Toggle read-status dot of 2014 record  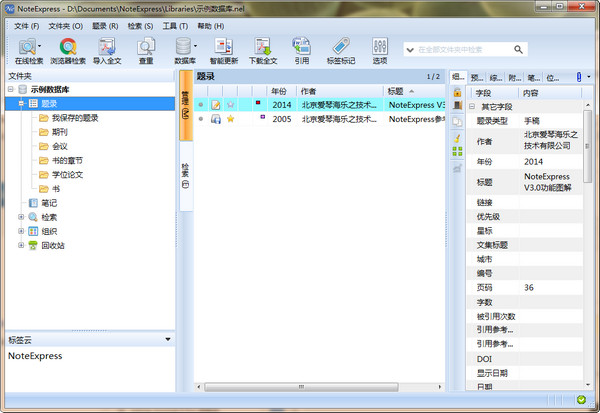click(x=201, y=104)
